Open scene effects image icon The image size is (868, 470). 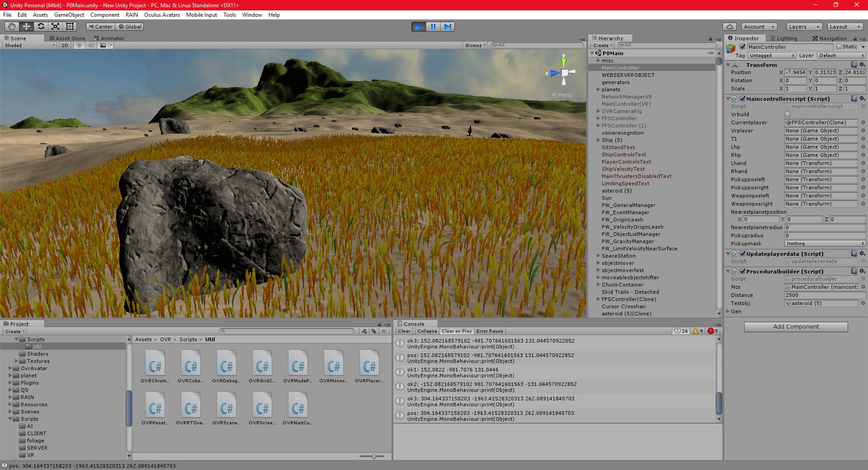coord(103,45)
